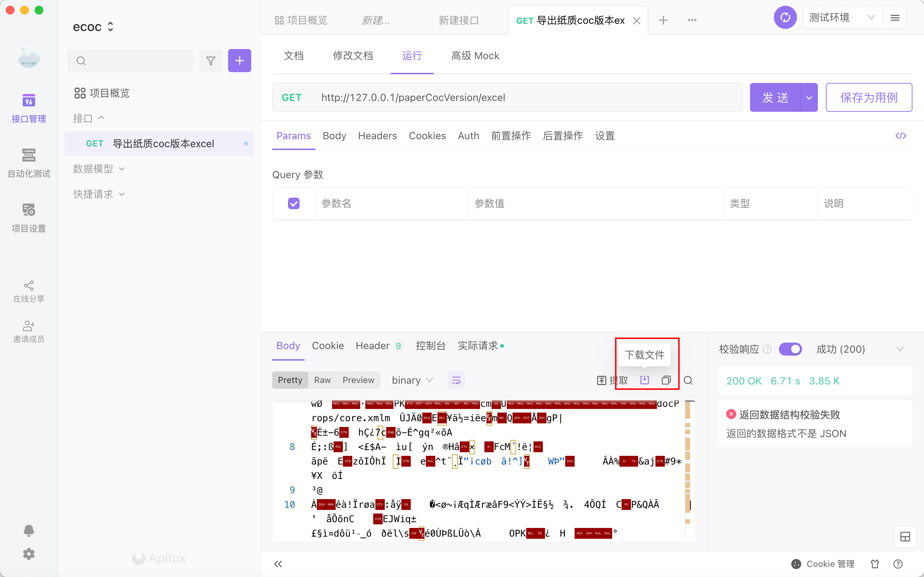Open the 自动化测试 panel
Viewport: 924px width, 577px height.
29,163
